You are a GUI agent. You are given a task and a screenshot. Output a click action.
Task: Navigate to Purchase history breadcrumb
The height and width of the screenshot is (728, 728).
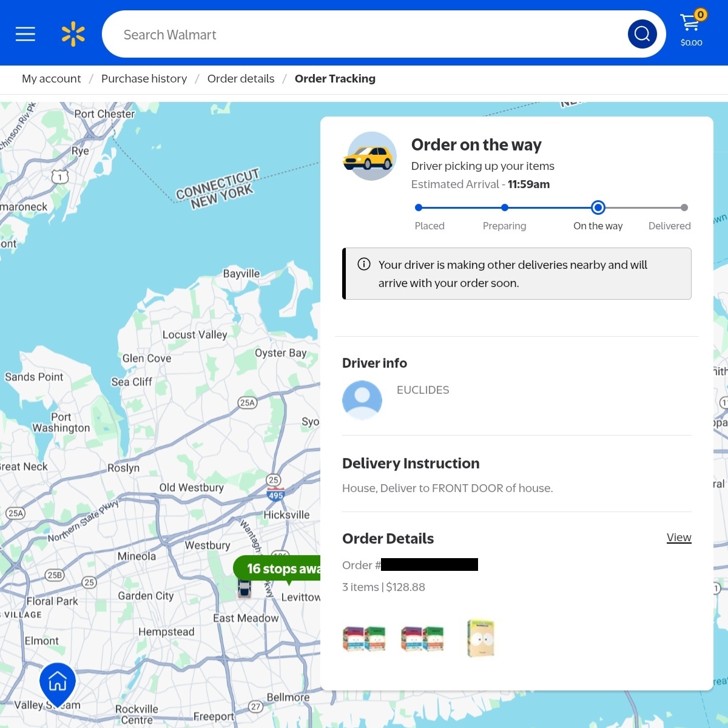(x=144, y=79)
